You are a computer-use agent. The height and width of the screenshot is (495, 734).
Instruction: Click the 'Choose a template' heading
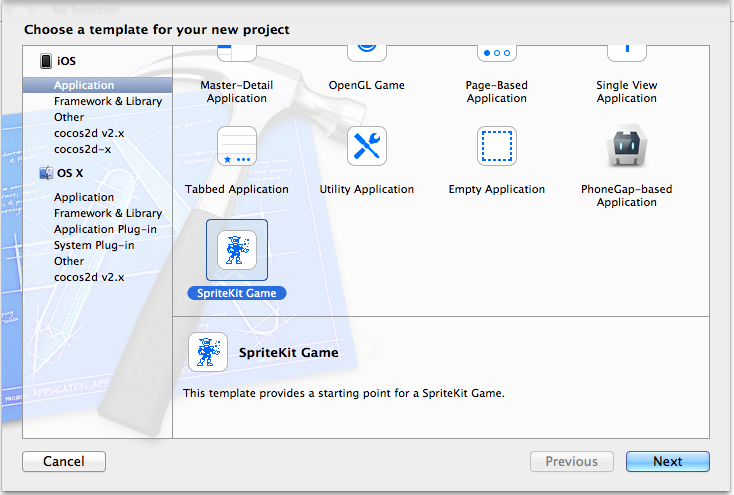[157, 30]
